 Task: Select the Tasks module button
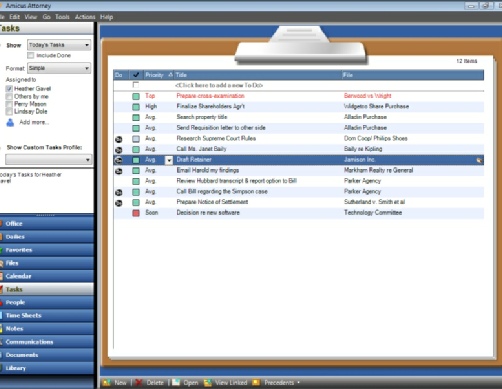tap(47, 289)
